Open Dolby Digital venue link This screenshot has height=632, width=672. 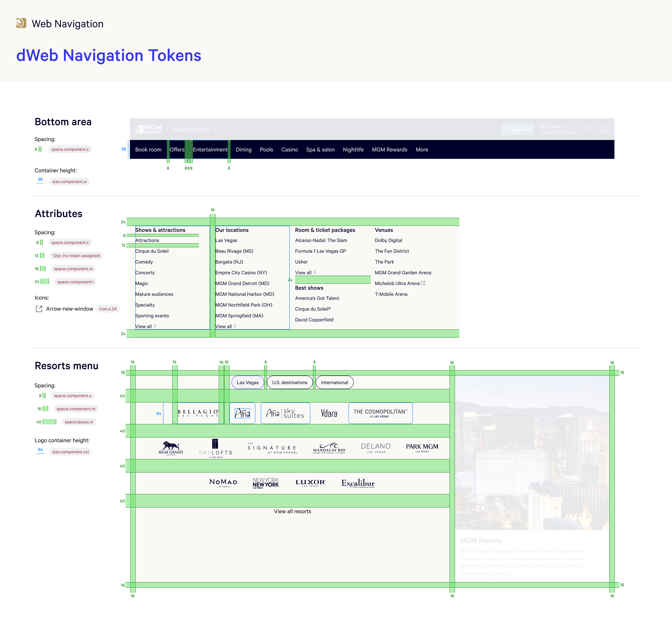pyautogui.click(x=388, y=240)
